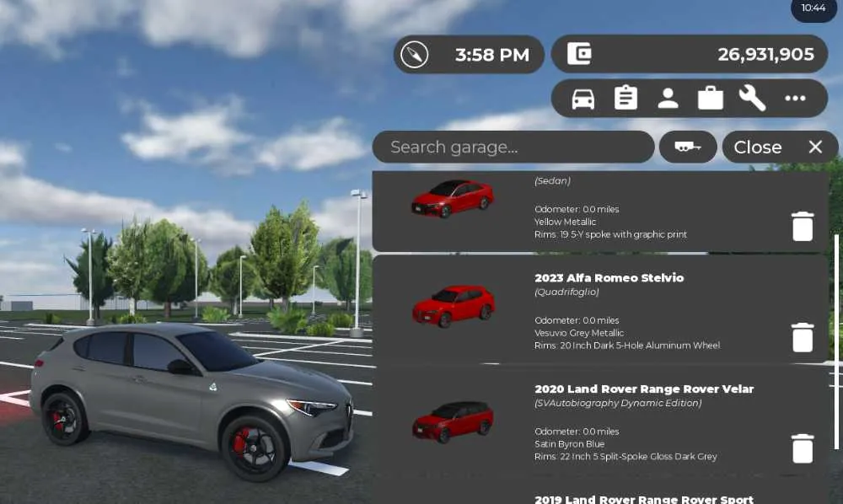
Task: Open the three-dot more options menu
Action: click(795, 99)
